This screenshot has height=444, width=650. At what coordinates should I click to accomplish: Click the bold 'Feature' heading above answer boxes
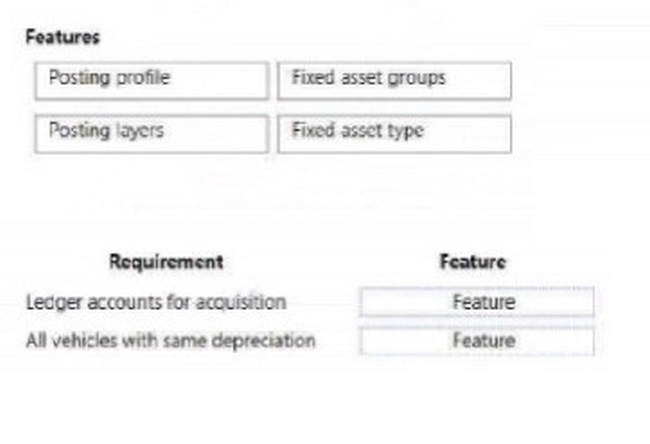[x=473, y=262]
